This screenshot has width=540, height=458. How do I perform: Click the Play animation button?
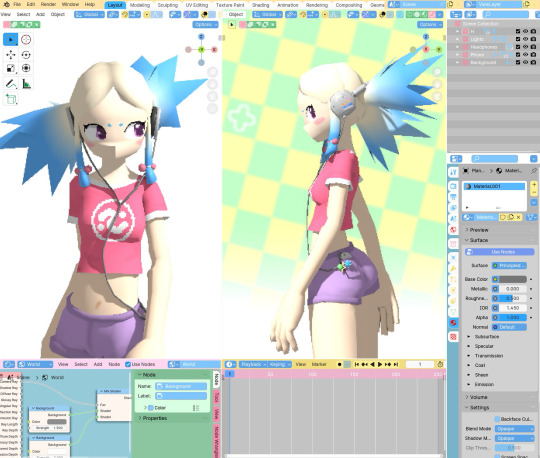pos(380,364)
